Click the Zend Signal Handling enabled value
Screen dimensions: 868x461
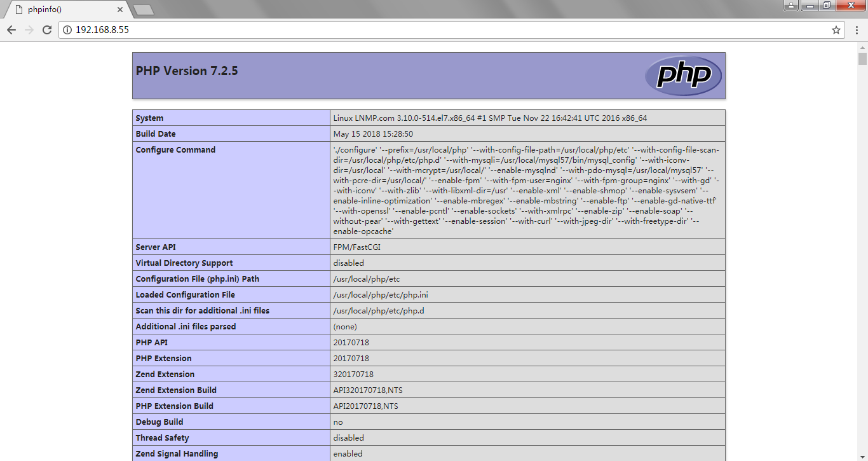348,454
